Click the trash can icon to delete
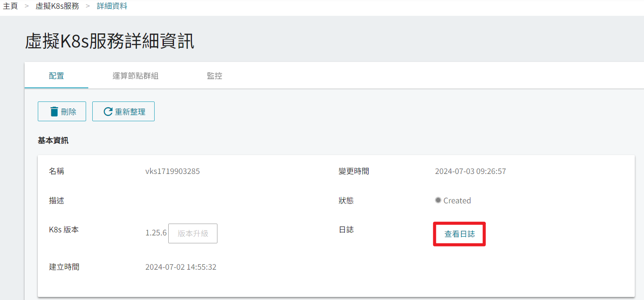 [54, 112]
